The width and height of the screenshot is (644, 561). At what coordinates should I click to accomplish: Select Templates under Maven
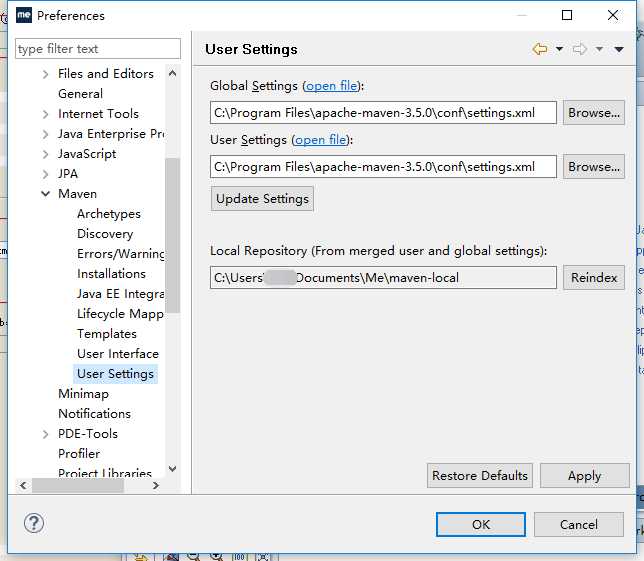(107, 334)
